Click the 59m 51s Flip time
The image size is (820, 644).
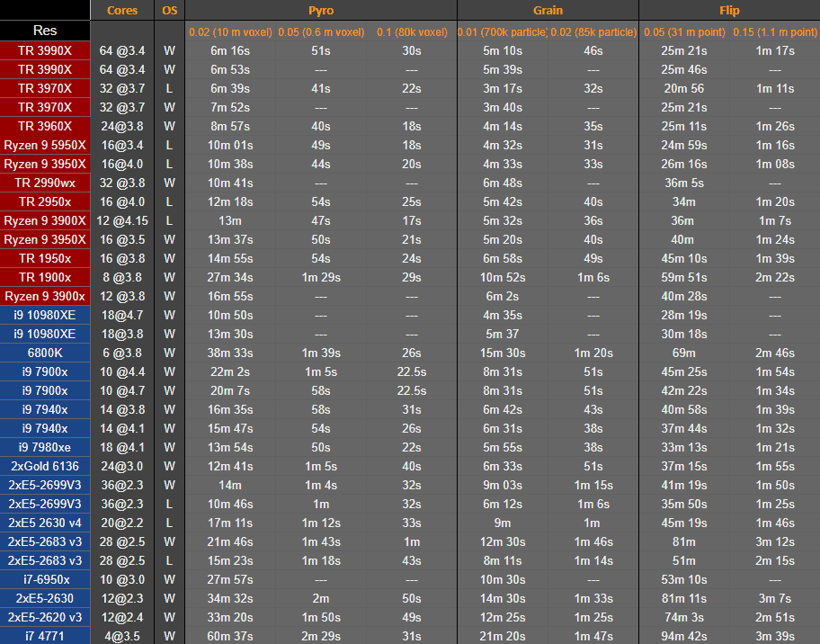tap(684, 277)
